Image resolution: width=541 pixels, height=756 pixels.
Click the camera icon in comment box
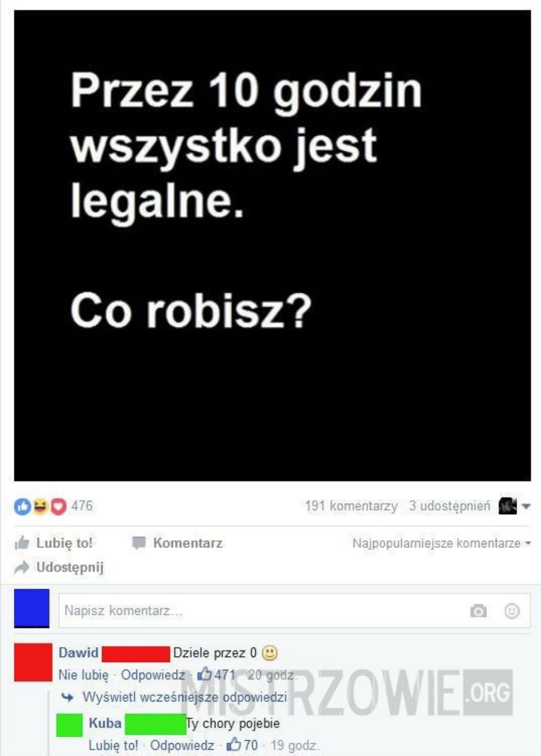[x=478, y=611]
